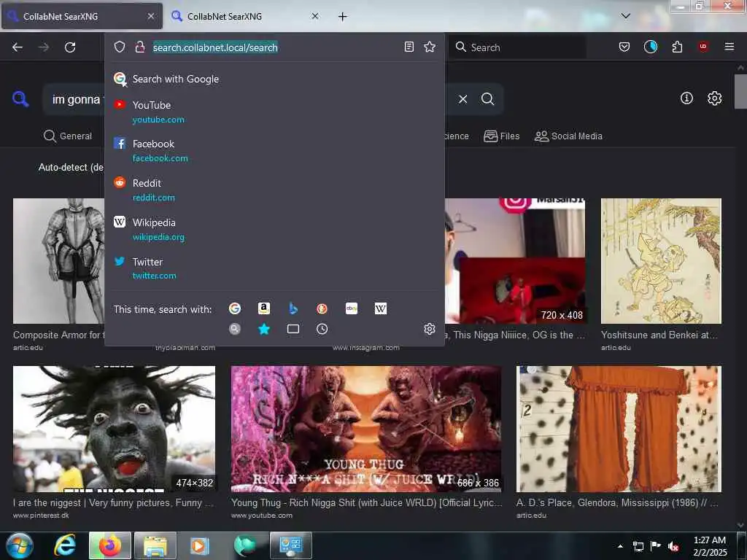This screenshot has height=560, width=747.
Task: Search this time with Bing icon
Action: pyautogui.click(x=293, y=308)
